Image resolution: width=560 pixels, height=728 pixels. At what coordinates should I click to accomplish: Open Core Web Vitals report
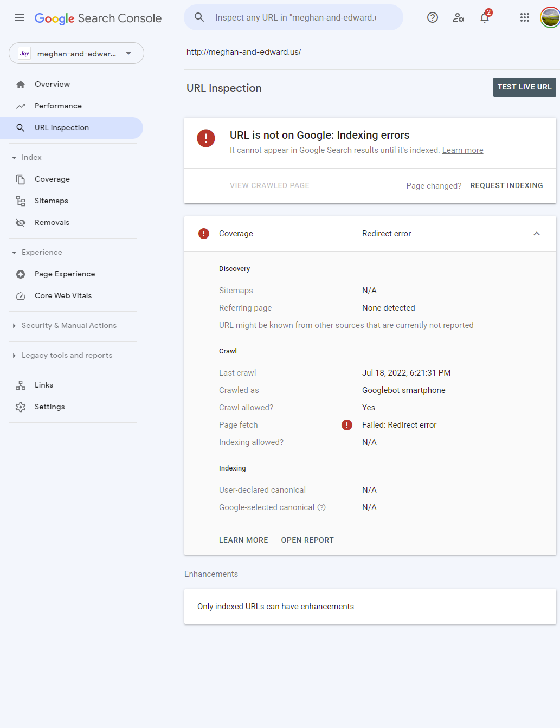click(x=63, y=296)
